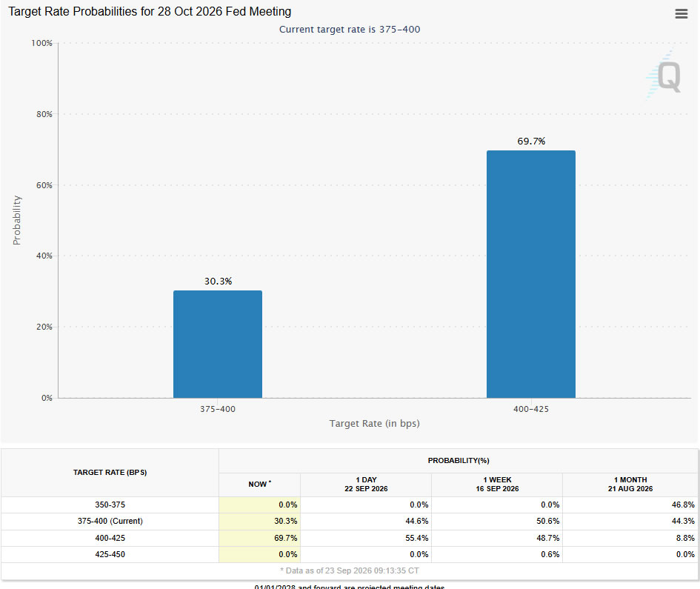Screen dimensions: 700x589
Task: Click the highlighted 69.7% NOW cell
Action: pyautogui.click(x=259, y=538)
